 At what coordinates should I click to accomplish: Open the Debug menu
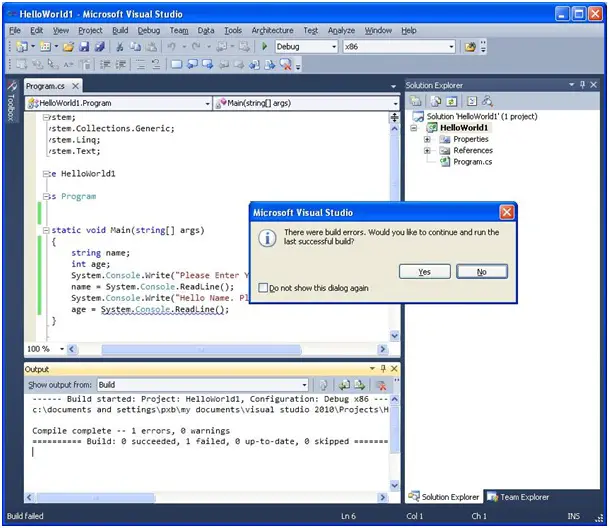point(148,30)
